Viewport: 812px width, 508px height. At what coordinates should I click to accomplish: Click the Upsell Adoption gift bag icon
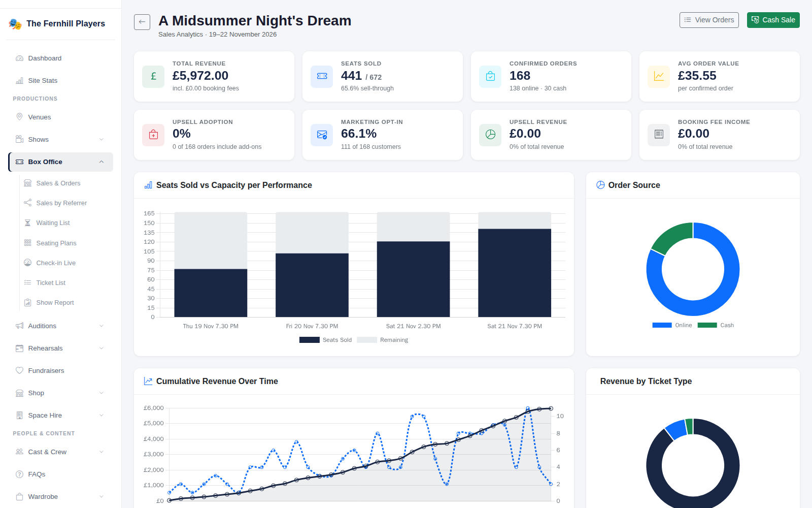(153, 135)
